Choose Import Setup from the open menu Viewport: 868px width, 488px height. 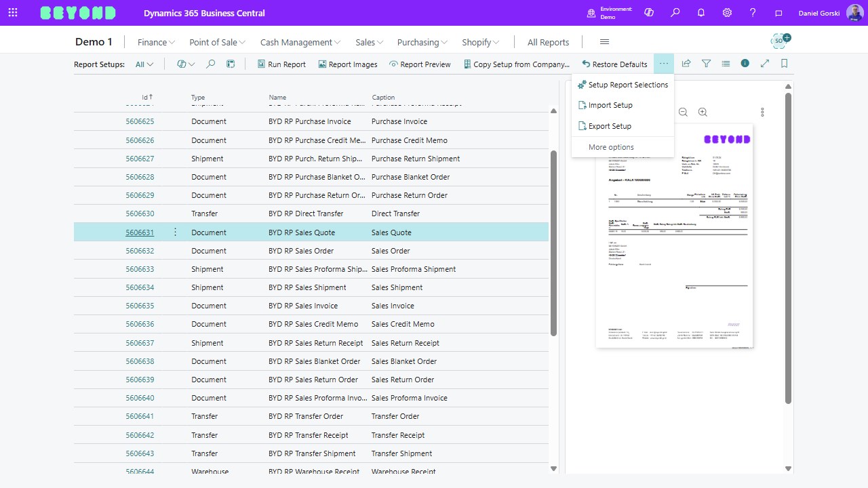point(610,105)
